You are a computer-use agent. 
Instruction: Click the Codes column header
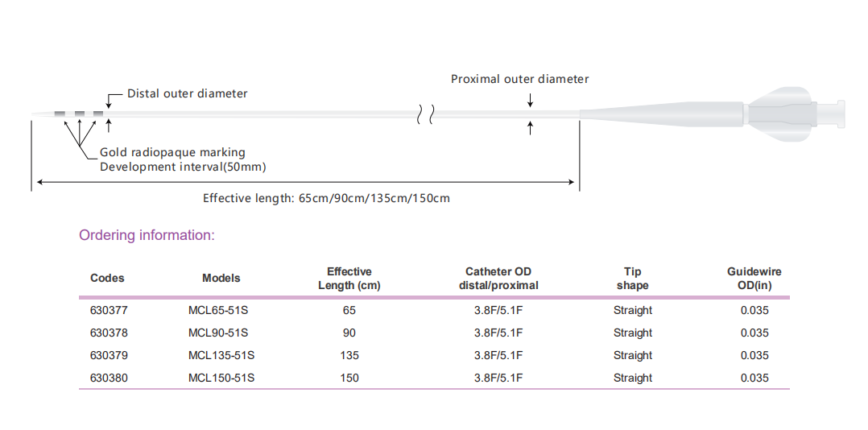[107, 278]
